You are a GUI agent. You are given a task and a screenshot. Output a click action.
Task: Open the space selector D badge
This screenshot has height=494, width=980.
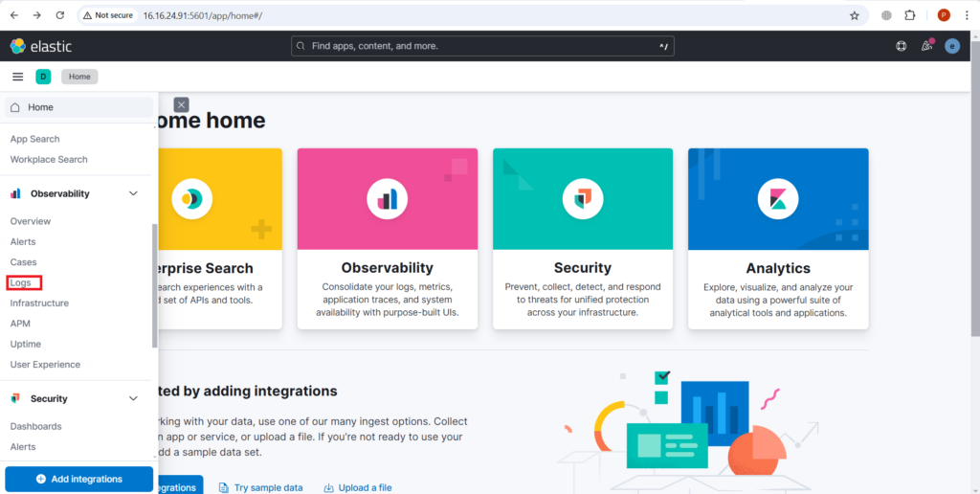click(x=43, y=77)
